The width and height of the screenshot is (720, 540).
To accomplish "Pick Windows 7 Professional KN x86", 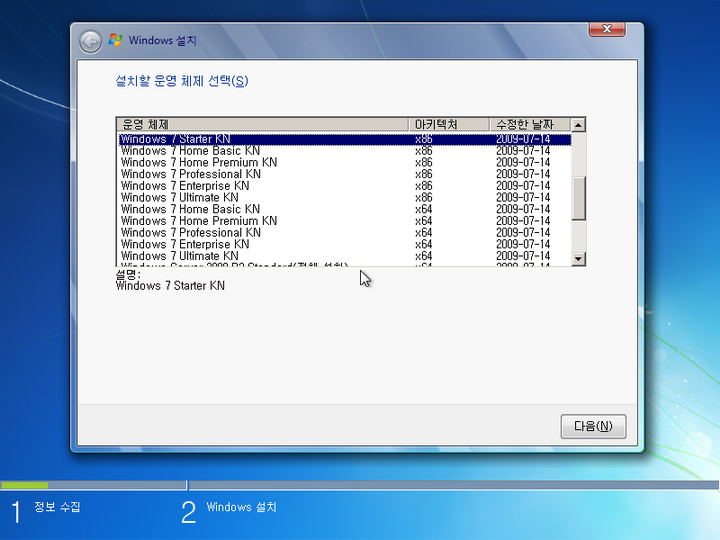I will (190, 174).
